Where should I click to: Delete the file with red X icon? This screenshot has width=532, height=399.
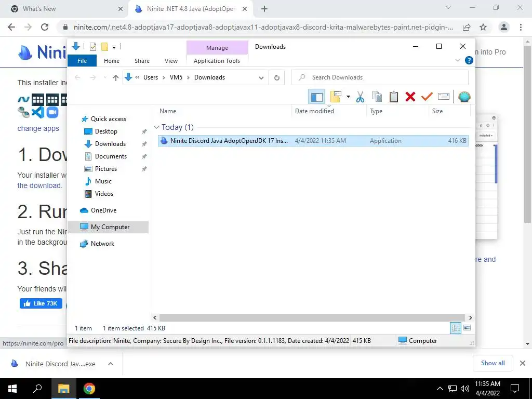coord(410,97)
